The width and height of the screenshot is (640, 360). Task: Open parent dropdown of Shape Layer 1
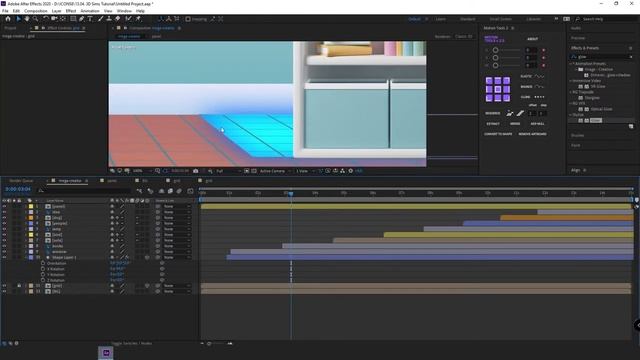[x=177, y=258]
